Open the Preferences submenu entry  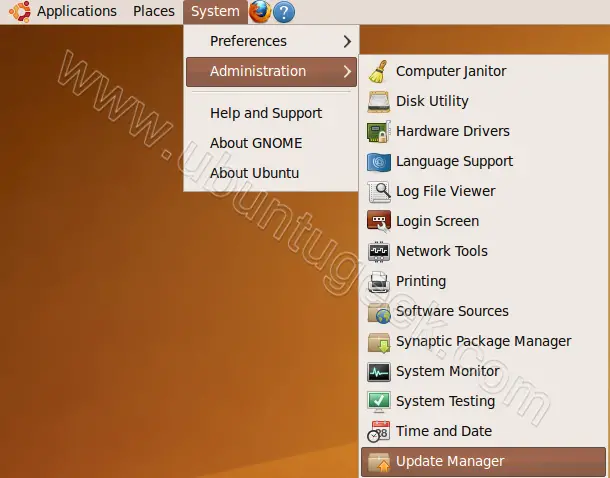(x=271, y=41)
